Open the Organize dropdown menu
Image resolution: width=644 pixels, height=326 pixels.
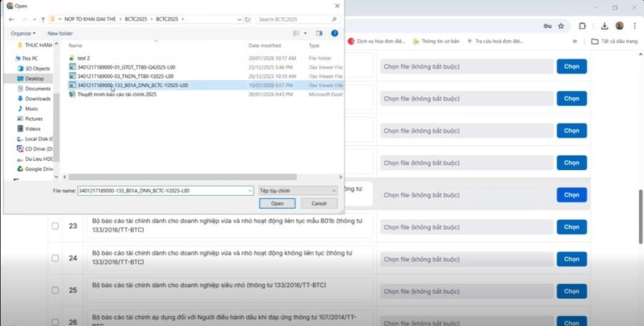point(23,34)
